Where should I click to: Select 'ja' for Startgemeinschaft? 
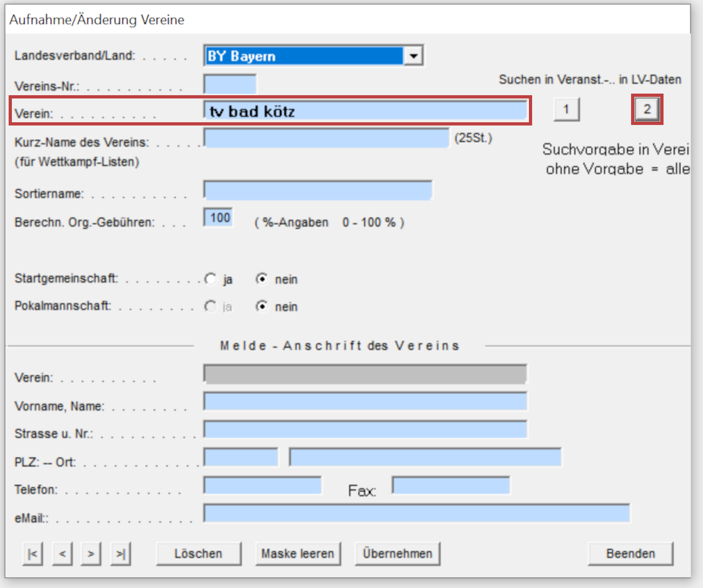point(210,279)
